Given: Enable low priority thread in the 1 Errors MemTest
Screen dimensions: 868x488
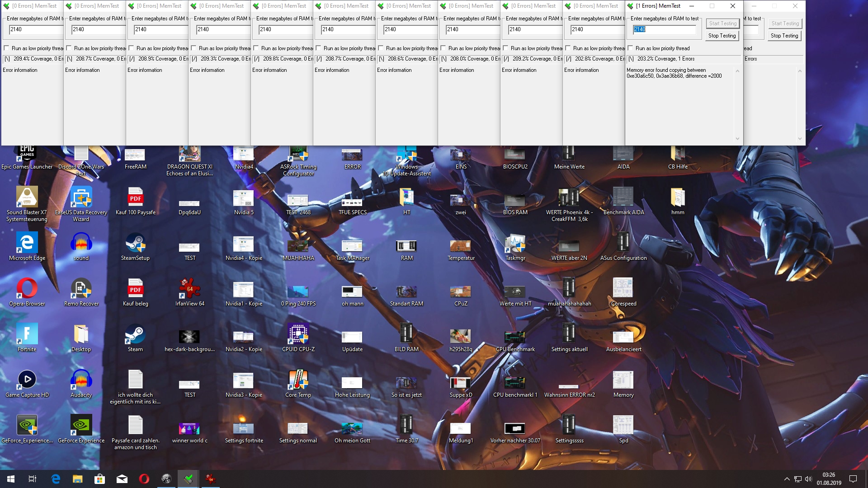Looking at the screenshot, I should [x=631, y=48].
